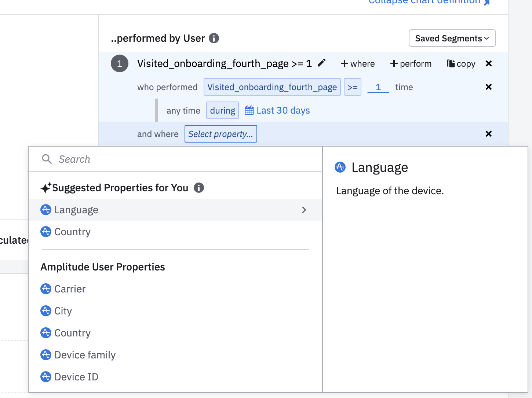Copy the segment

[461, 64]
